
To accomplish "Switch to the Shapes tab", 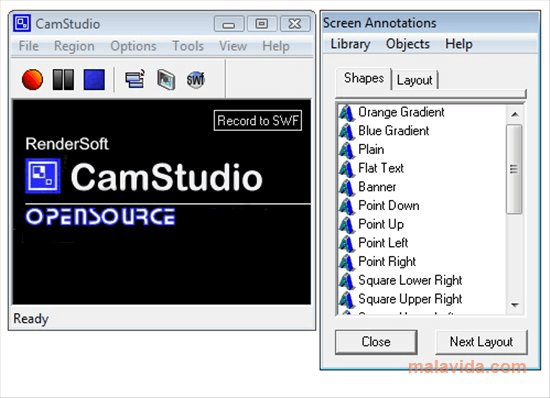I will click(x=364, y=79).
